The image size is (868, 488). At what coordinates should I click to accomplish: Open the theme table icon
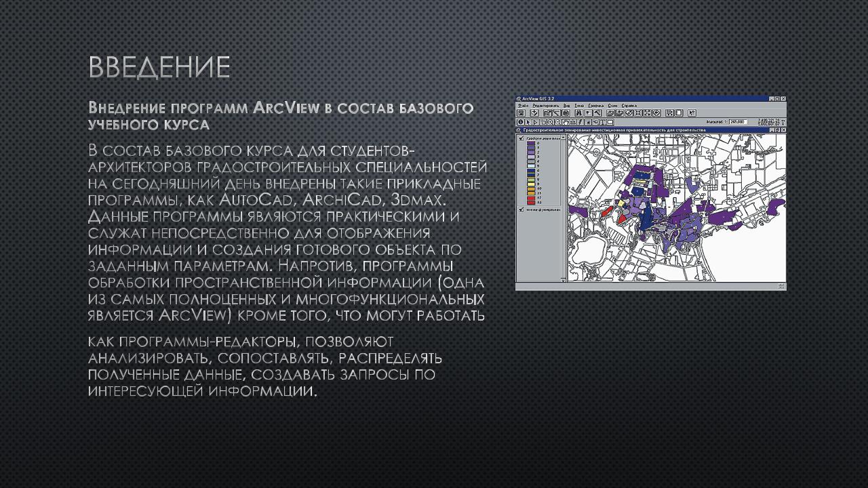pos(566,113)
